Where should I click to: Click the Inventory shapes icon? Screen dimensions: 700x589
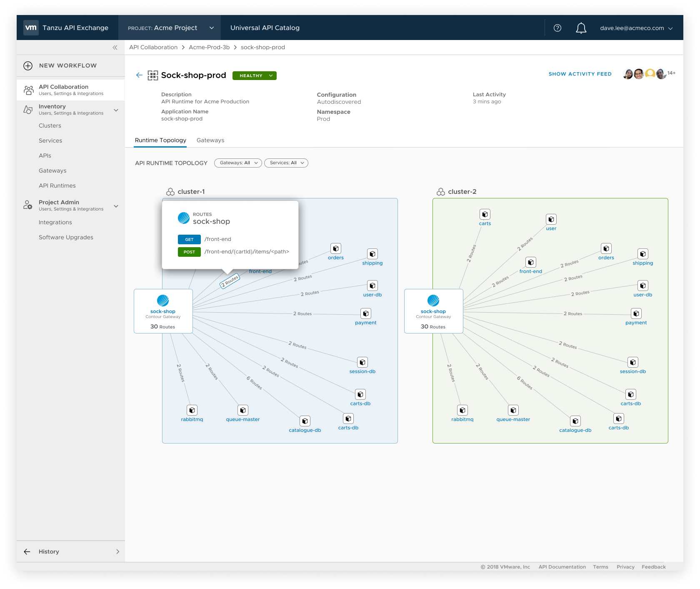(28, 110)
